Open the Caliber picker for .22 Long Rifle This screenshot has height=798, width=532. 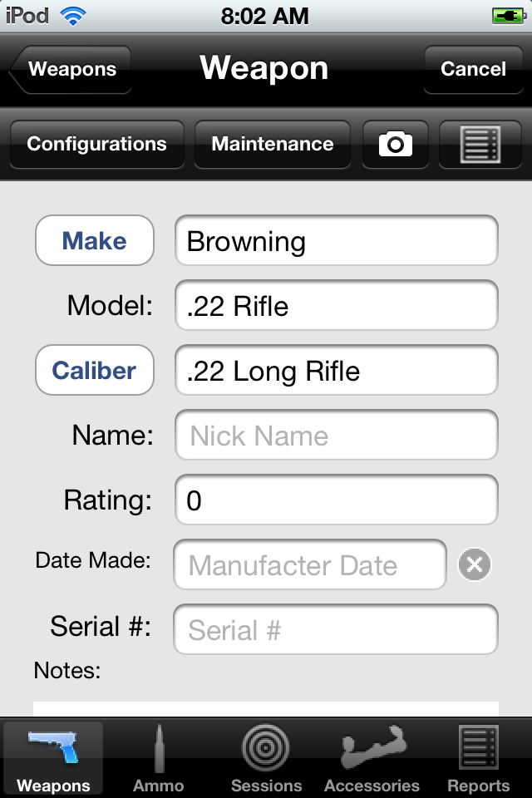tap(94, 370)
